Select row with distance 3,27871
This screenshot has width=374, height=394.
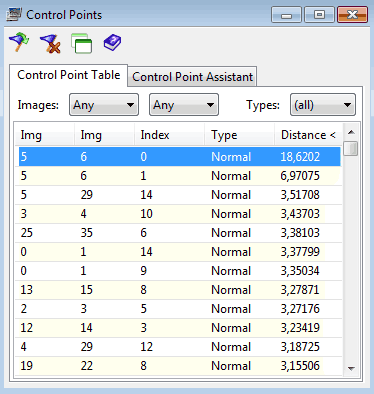(x=180, y=290)
